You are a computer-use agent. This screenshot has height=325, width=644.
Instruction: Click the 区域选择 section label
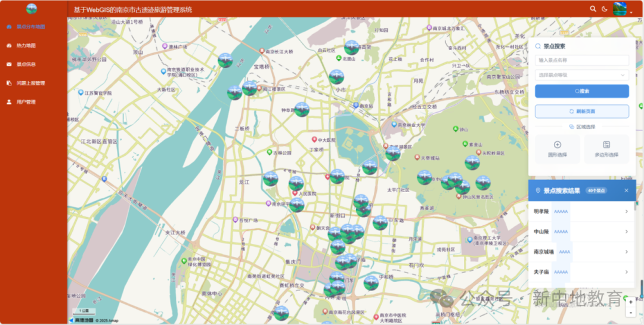coord(586,127)
